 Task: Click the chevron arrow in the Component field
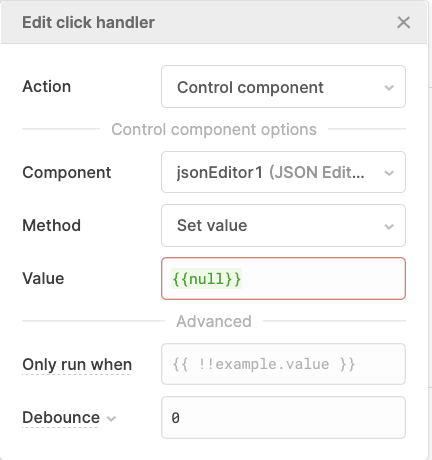[389, 173]
